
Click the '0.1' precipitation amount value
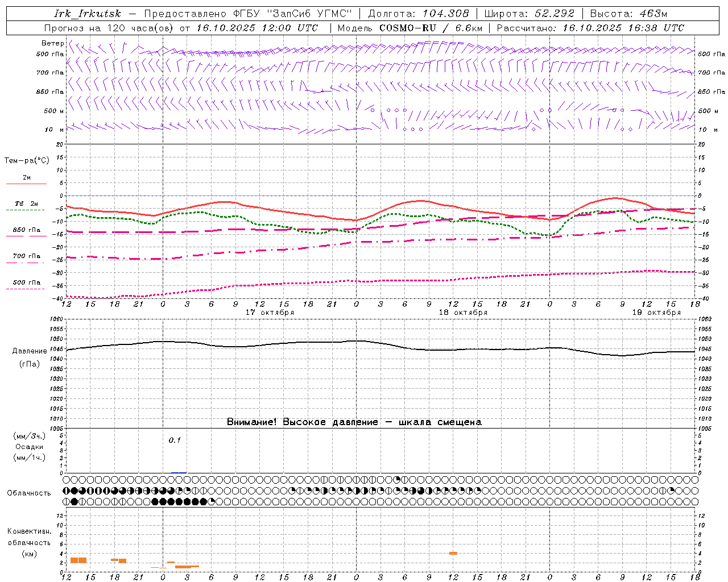point(175,440)
